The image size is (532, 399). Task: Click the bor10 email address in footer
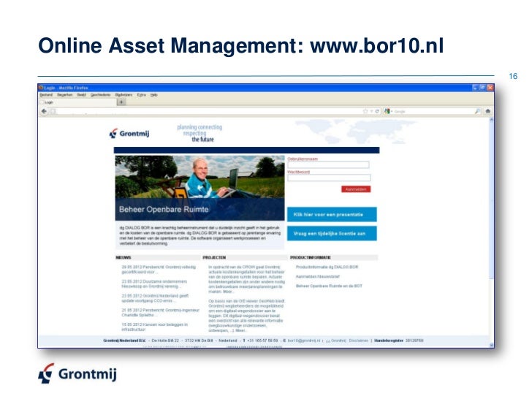[304, 341]
